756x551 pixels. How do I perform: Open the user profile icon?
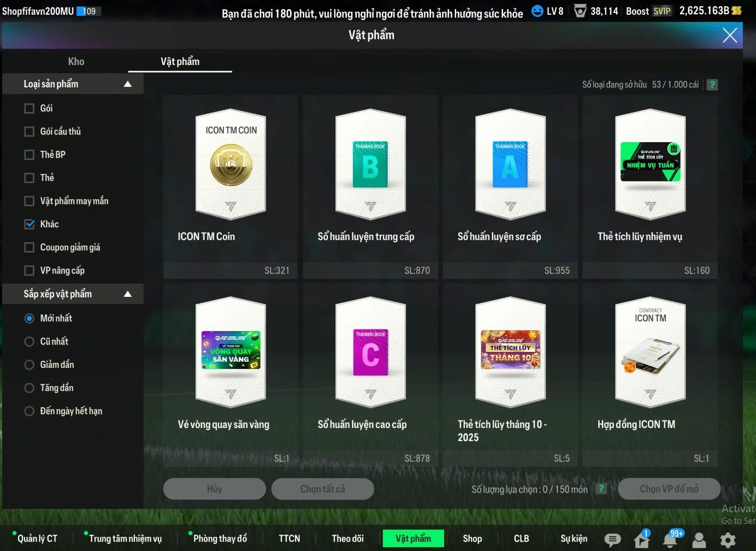699,540
